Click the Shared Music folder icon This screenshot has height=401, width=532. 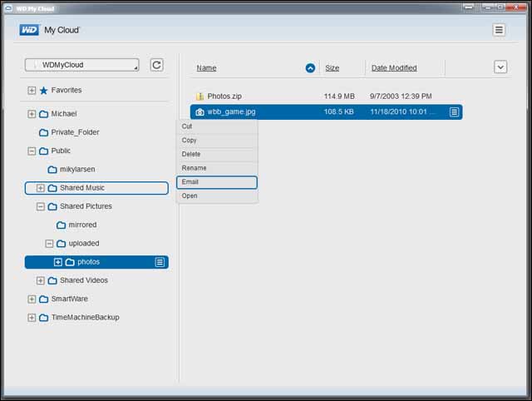[x=52, y=188]
